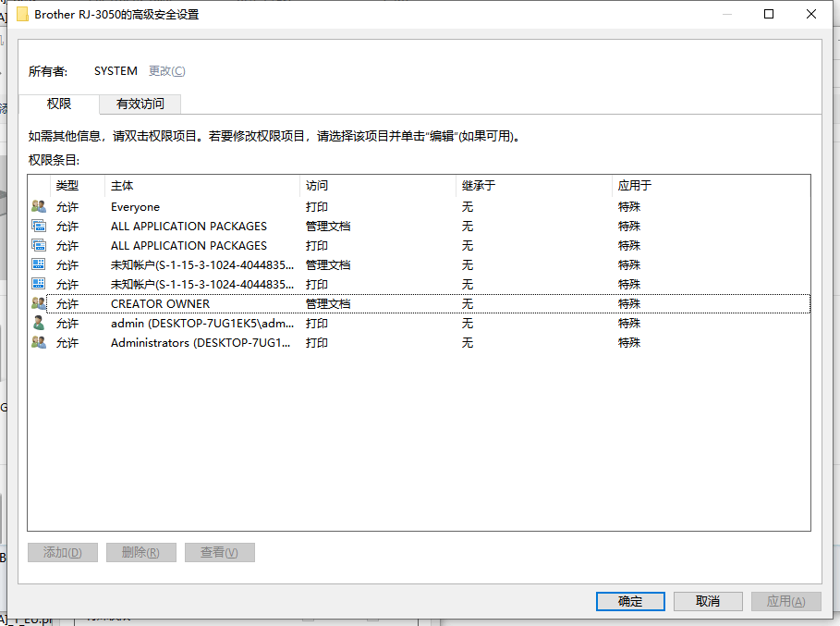Select the Everyone permission entry
This screenshot has width=840, height=626.
click(x=419, y=207)
